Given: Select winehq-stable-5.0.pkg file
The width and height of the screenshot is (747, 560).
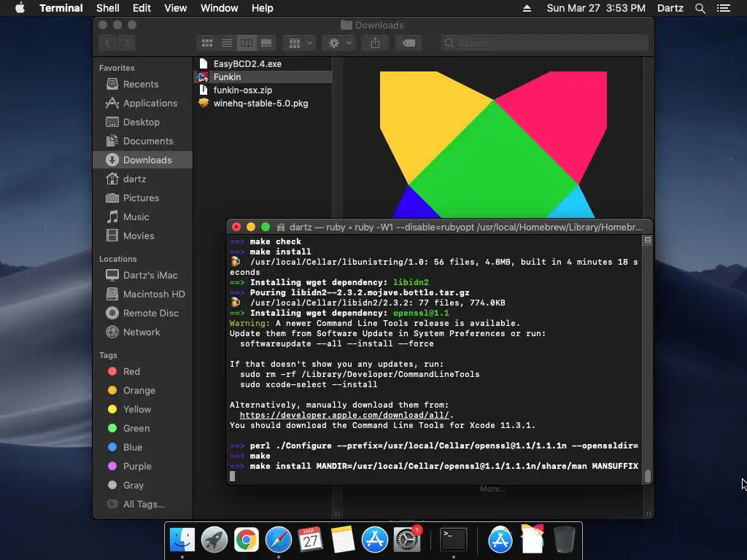Looking at the screenshot, I should pos(263,104).
